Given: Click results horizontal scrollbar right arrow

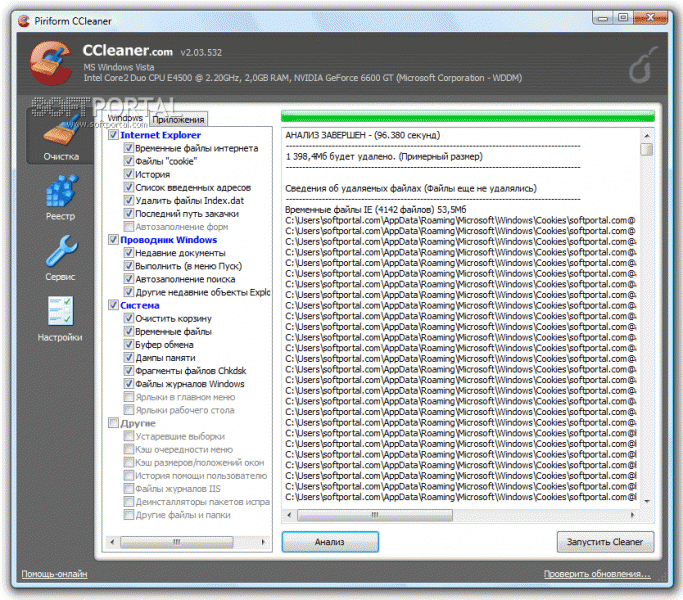Looking at the screenshot, I should (x=632, y=515).
